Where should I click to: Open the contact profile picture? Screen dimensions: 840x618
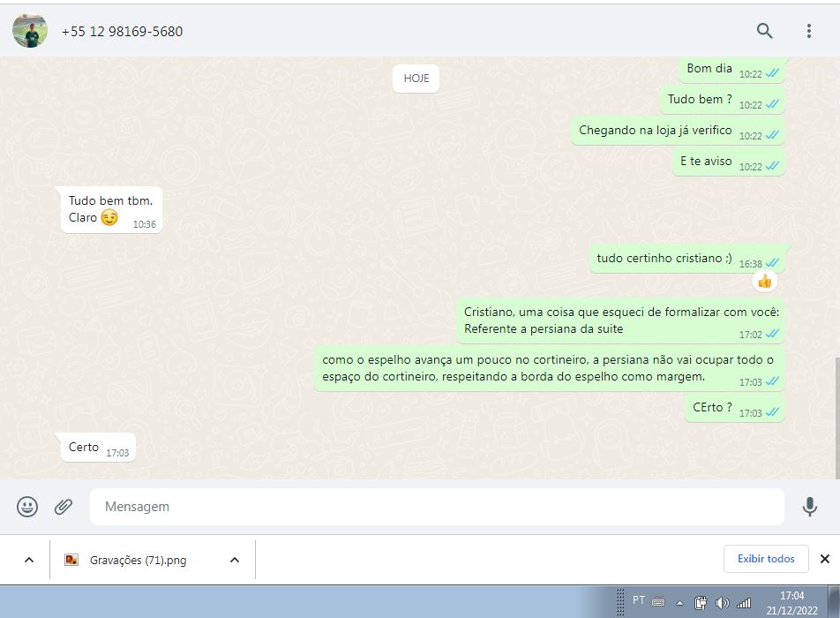tap(30, 31)
